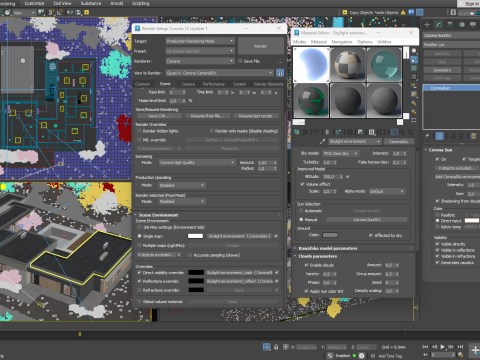Toggle absolute/offset transform mode icon
Screen dimensions: 480x360
pyautogui.click(x=286, y=347)
